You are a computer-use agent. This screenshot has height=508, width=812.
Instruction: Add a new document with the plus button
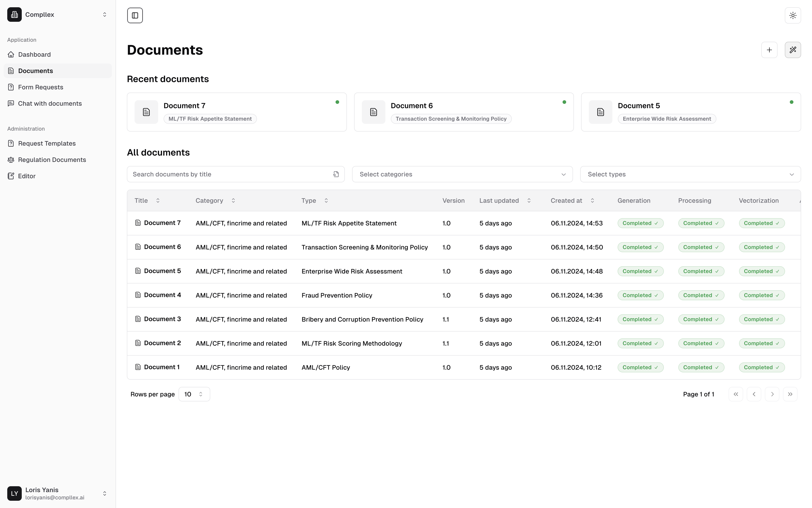[769, 50]
